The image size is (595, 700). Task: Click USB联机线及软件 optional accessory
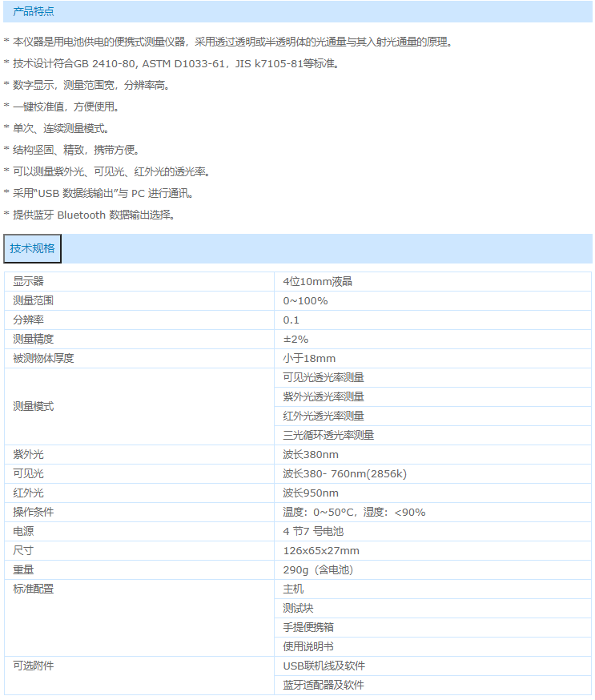(324, 666)
